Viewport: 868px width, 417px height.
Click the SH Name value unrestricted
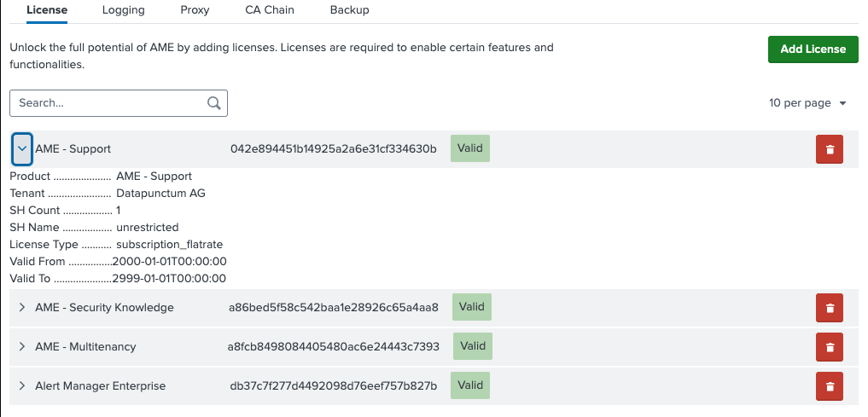(148, 228)
